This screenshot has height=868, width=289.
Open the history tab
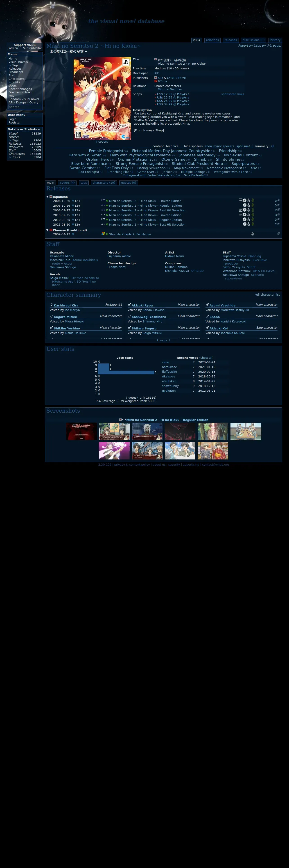275,40
